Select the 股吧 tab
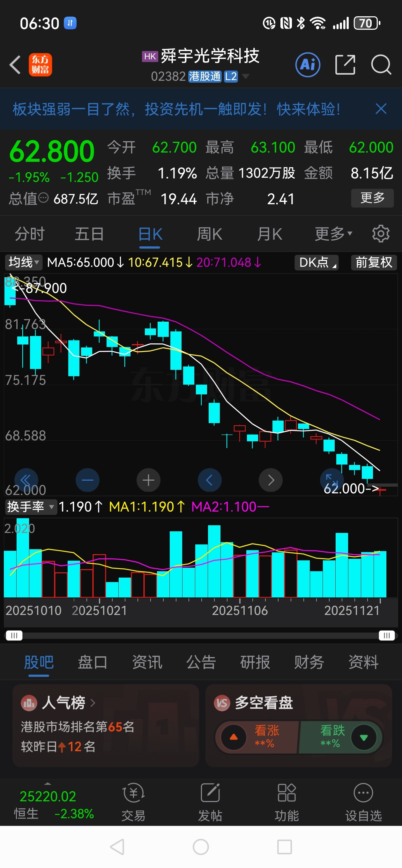Image resolution: width=402 pixels, height=868 pixels. pos(39,662)
